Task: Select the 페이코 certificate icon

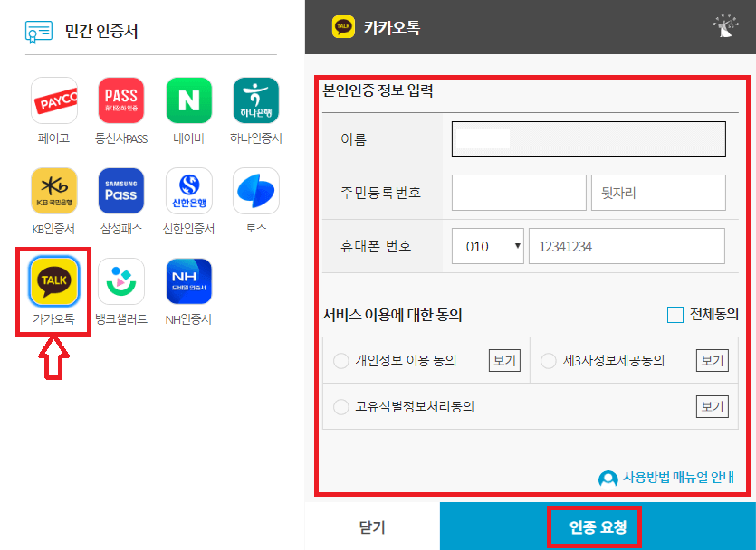Action: [x=53, y=100]
